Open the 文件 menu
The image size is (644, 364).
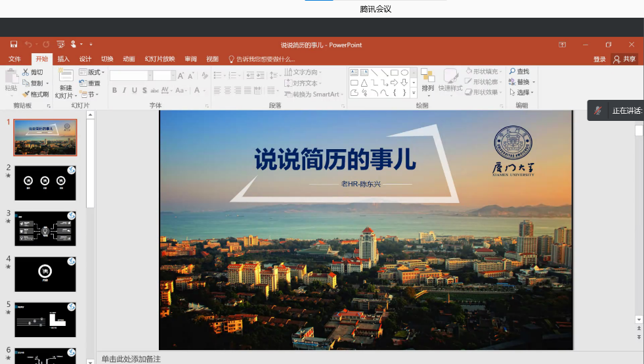(14, 59)
